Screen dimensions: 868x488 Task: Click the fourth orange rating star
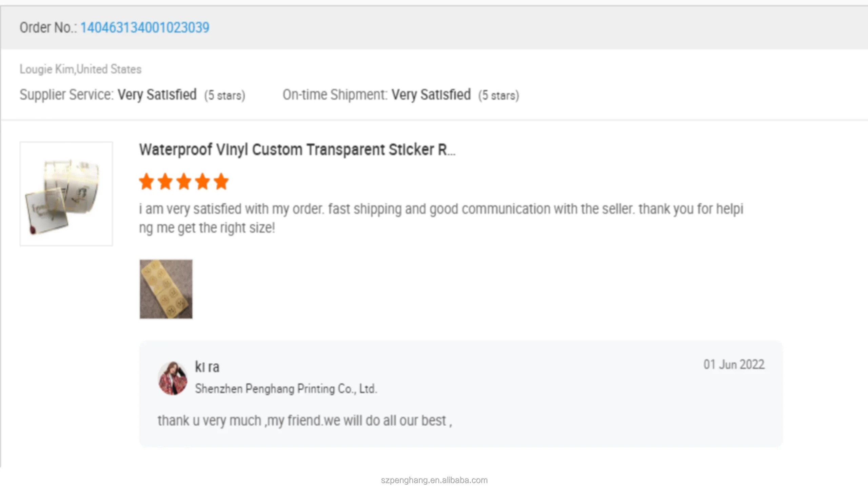point(202,181)
